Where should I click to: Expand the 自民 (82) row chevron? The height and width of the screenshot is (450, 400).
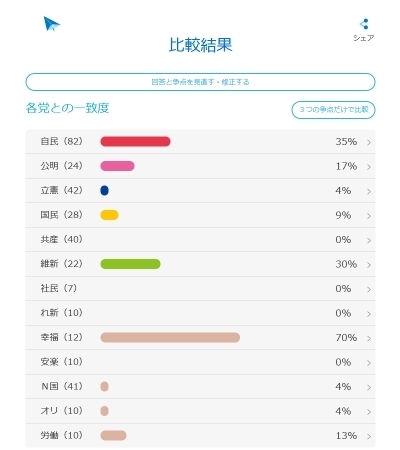[369, 143]
